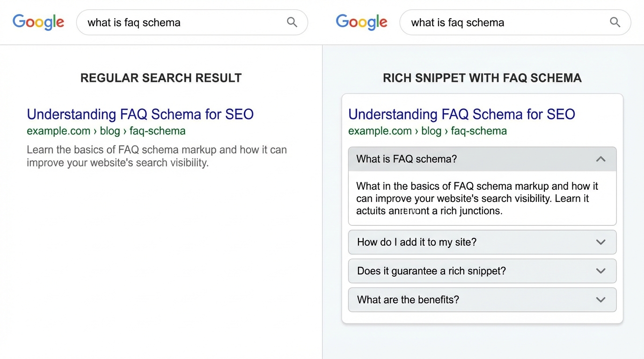Open the right result's 'Understanding FAQ Schema for SEO' link
644x359 pixels.
tap(461, 114)
